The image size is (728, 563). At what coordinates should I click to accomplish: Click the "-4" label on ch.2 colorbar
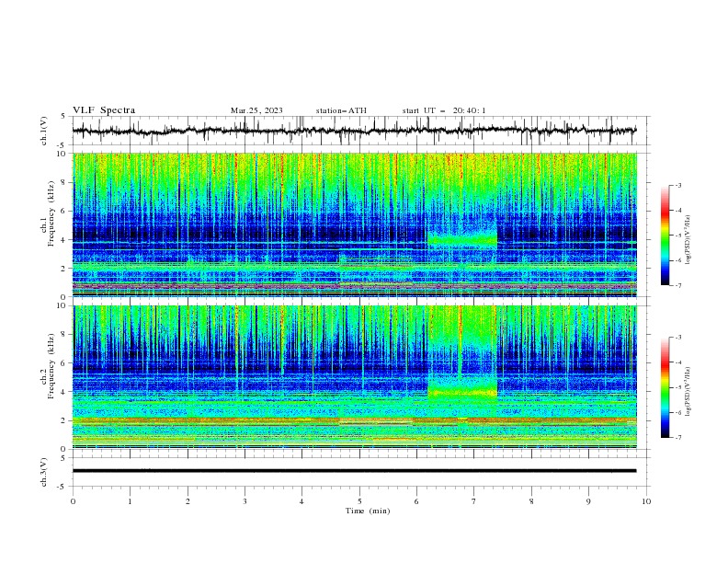(677, 362)
